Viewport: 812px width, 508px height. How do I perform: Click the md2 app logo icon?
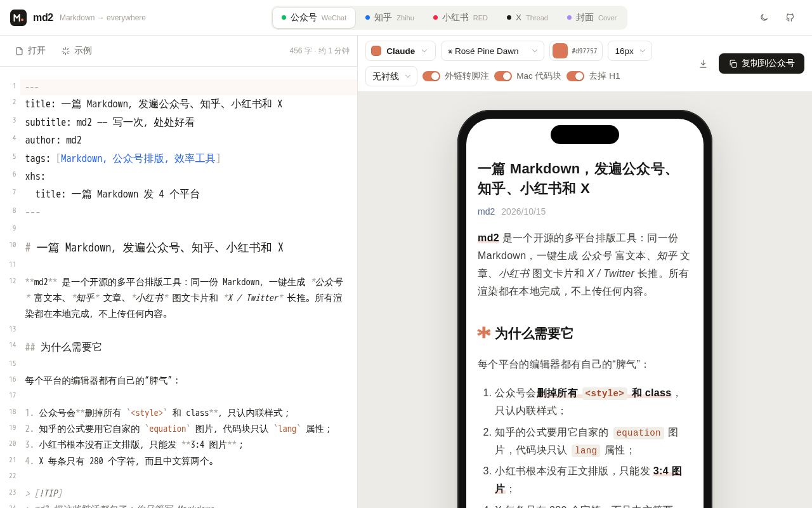tap(18, 18)
